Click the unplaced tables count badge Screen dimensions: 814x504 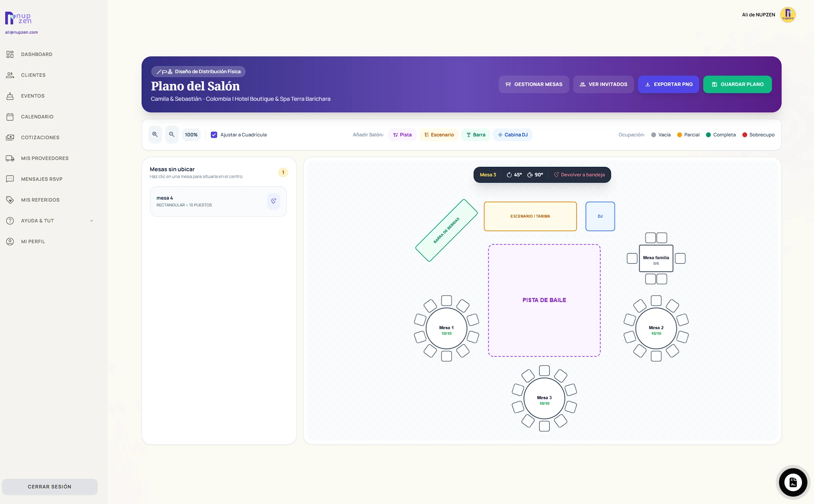coord(283,172)
